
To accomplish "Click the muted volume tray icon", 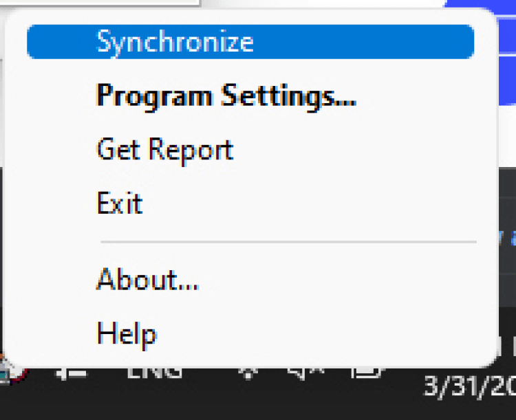I will [306, 373].
